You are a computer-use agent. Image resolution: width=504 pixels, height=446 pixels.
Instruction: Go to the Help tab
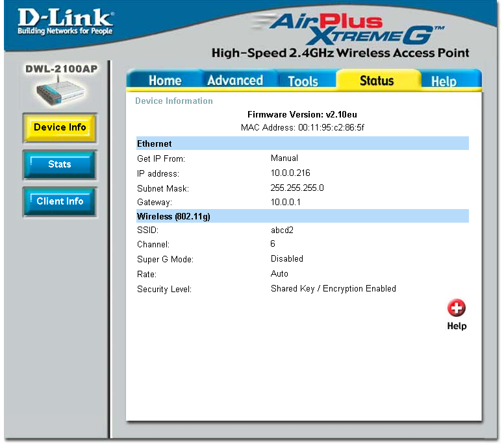(444, 81)
